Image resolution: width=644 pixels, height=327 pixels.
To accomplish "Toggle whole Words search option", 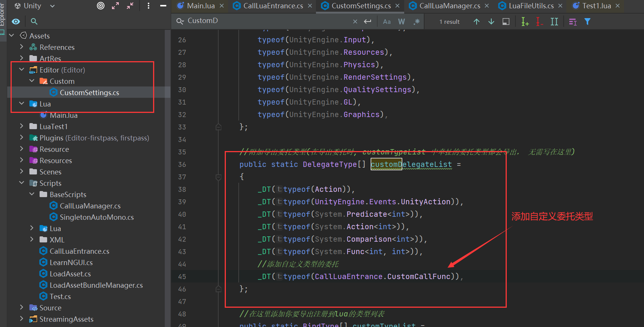I will point(402,22).
